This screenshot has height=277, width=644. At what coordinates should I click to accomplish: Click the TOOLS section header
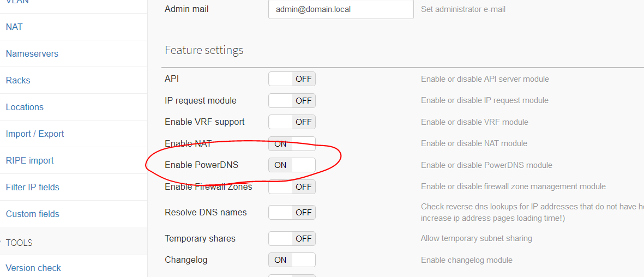19,243
